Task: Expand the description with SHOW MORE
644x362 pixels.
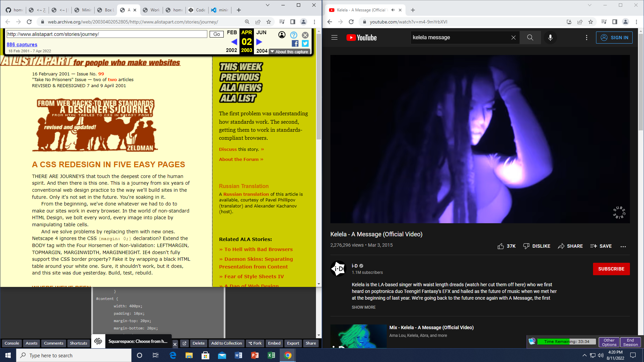Action: tap(364, 307)
